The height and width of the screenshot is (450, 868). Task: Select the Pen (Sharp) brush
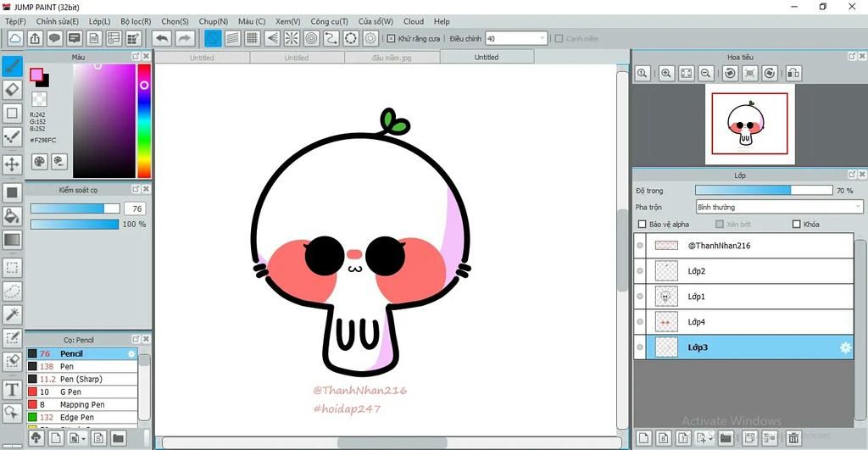82,379
